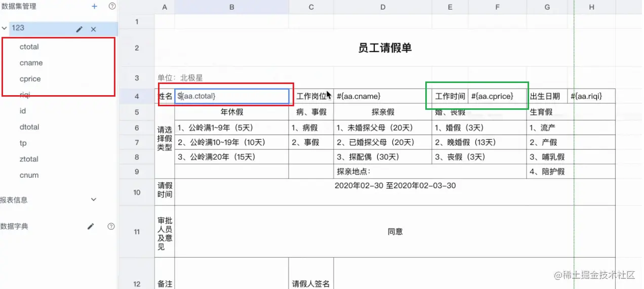Add a new dataset with the plus icon
This screenshot has height=289, width=644.
[x=94, y=7]
